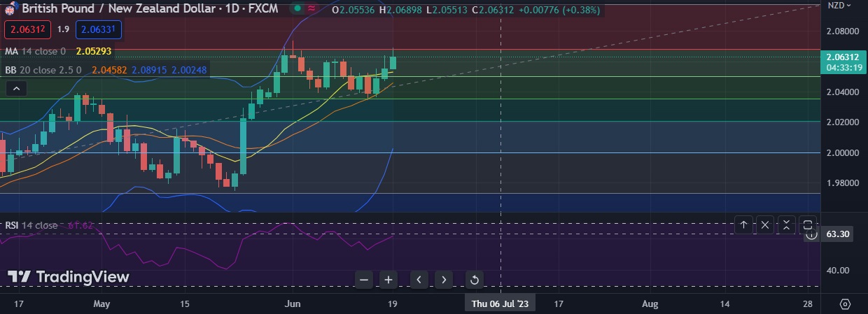This screenshot has height=314, width=868.
Task: Click the 40.00 level on RSI scale
Action: (838, 270)
